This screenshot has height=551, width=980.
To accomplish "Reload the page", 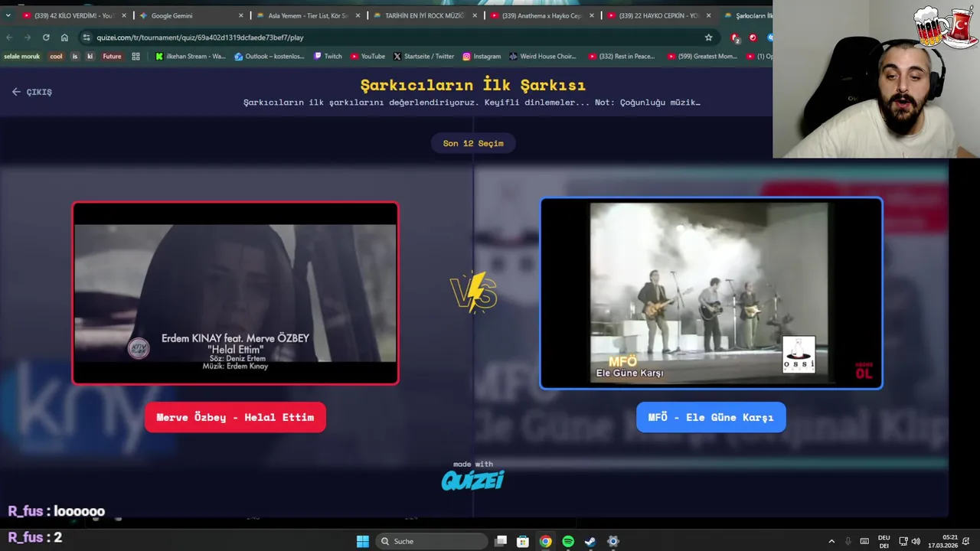I will click(46, 37).
